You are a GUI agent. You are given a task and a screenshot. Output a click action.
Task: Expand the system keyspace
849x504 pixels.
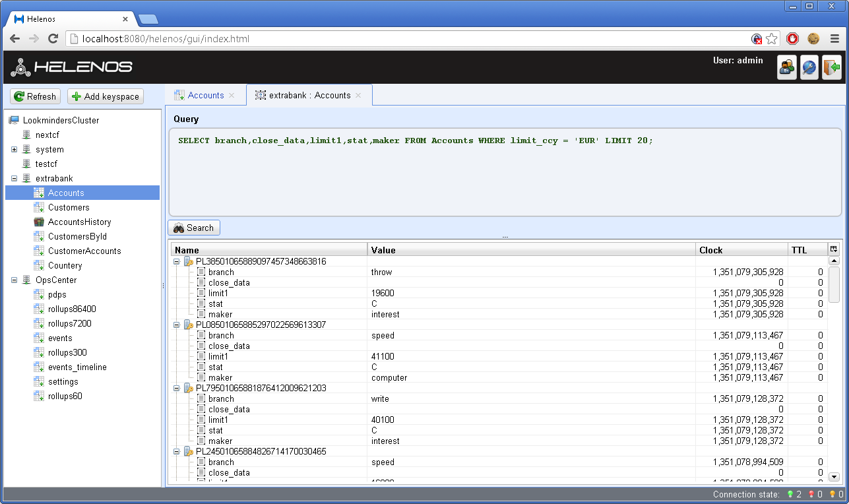(x=13, y=149)
